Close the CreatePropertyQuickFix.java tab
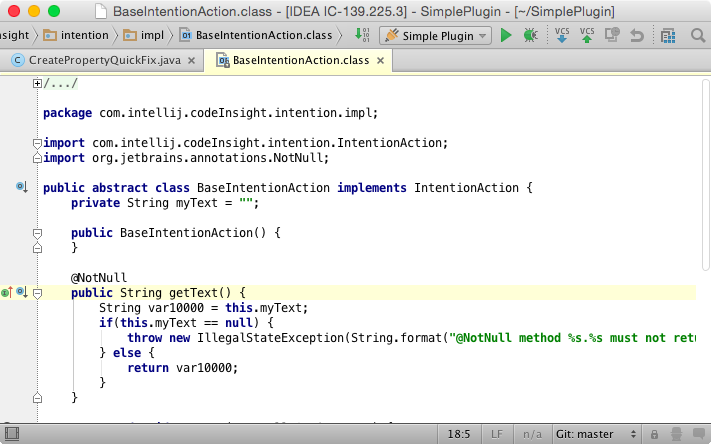The width and height of the screenshot is (711, 444). click(192, 60)
